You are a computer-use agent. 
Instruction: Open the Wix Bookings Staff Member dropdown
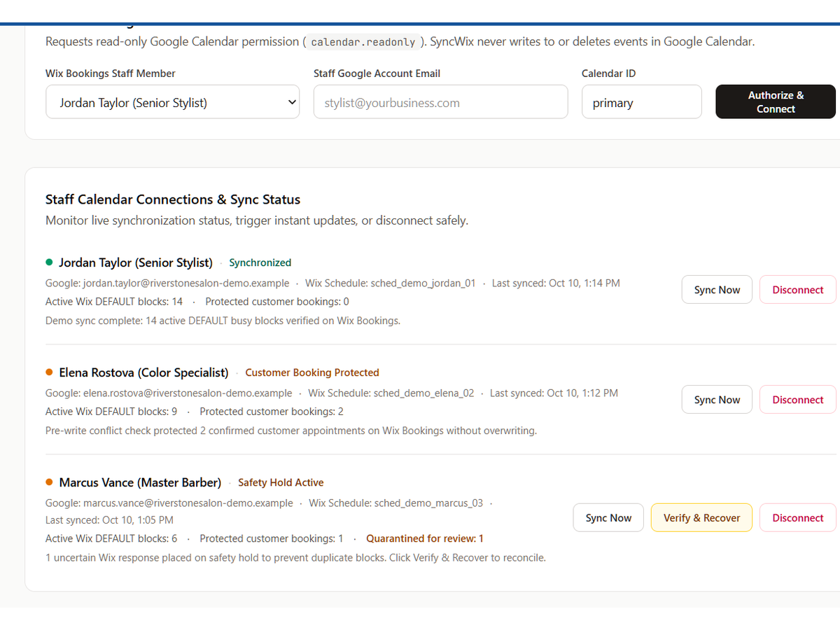coord(172,102)
